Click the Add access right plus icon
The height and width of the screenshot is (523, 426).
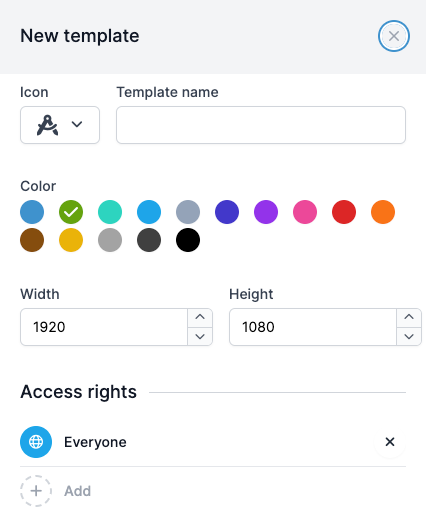point(36,491)
